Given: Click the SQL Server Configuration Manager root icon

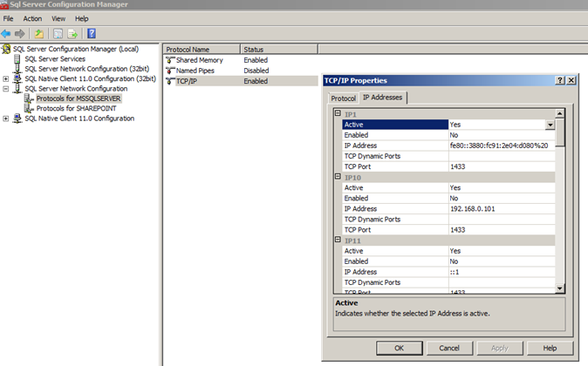Looking at the screenshot, I should [x=6, y=49].
